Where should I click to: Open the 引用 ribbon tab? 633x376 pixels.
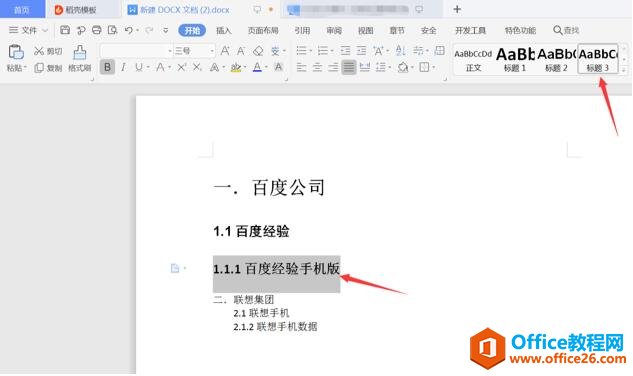point(302,30)
